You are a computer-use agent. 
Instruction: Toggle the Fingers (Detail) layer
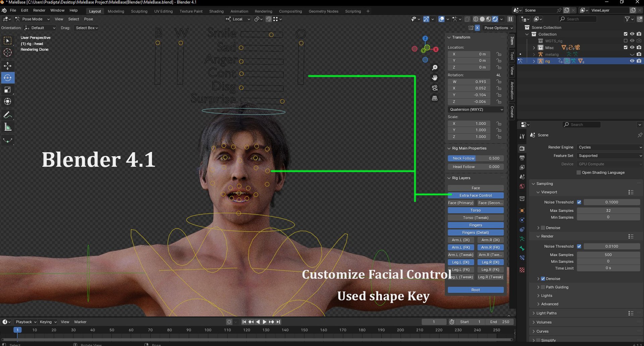click(476, 233)
